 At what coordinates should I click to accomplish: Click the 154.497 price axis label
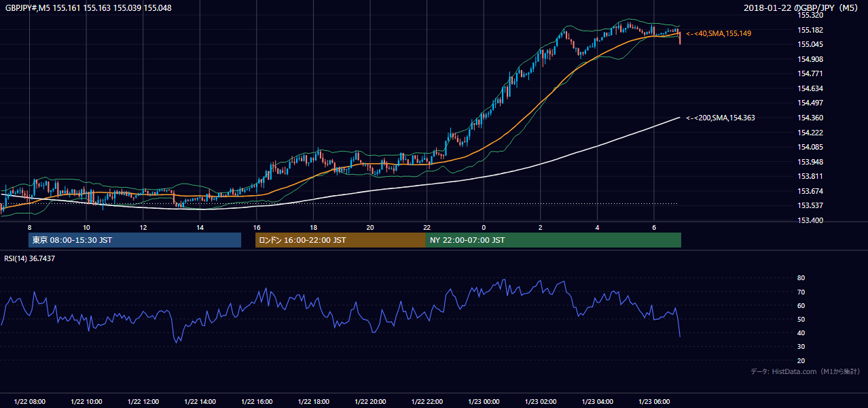click(x=810, y=103)
